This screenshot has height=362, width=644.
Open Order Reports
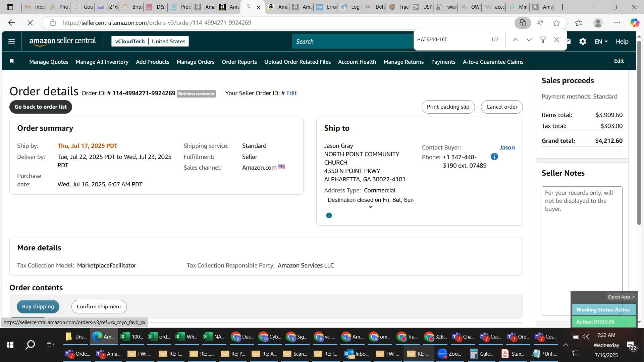point(239,62)
